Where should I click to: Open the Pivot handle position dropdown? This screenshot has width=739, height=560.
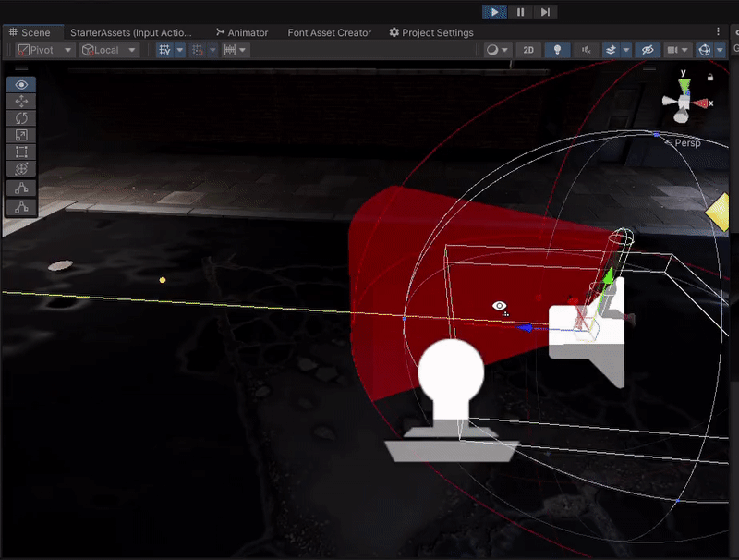click(44, 50)
